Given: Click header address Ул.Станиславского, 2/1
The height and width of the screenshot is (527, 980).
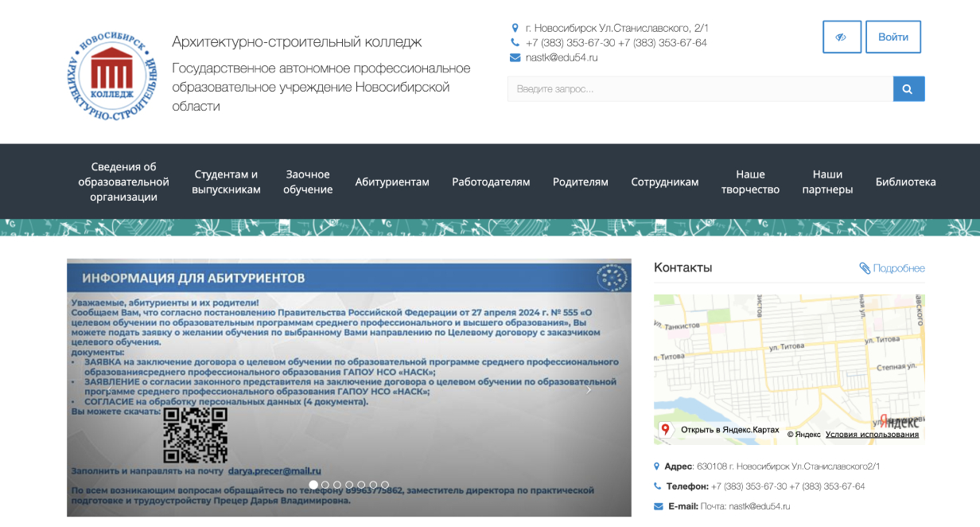Looking at the screenshot, I should coord(617,28).
